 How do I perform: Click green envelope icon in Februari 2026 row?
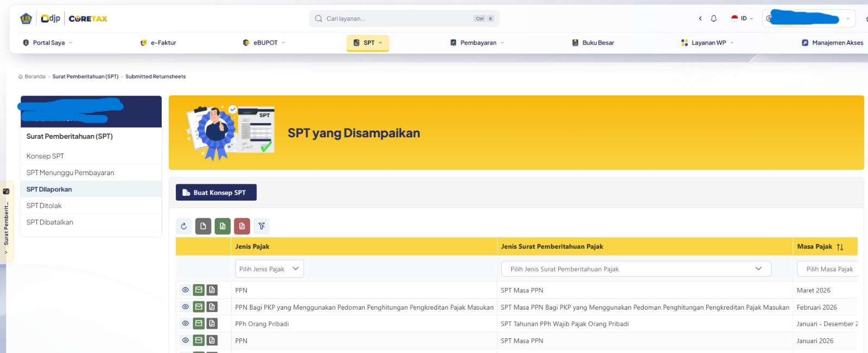point(199,307)
